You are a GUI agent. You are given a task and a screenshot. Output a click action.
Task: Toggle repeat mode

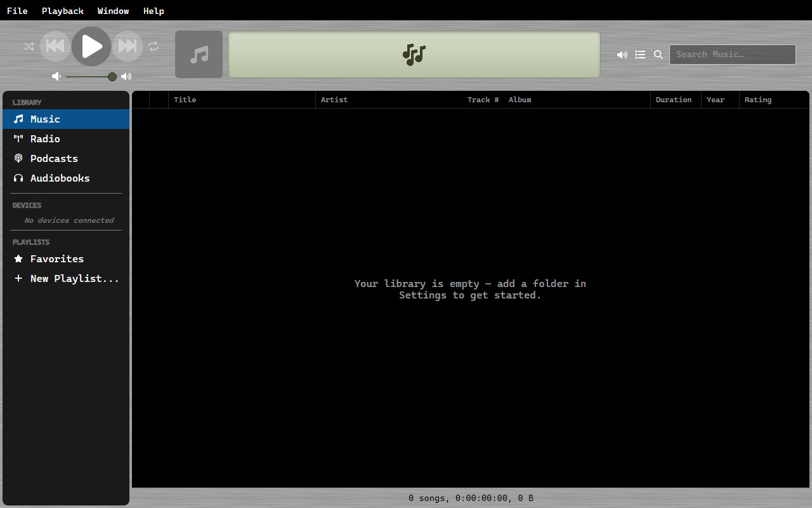point(154,46)
